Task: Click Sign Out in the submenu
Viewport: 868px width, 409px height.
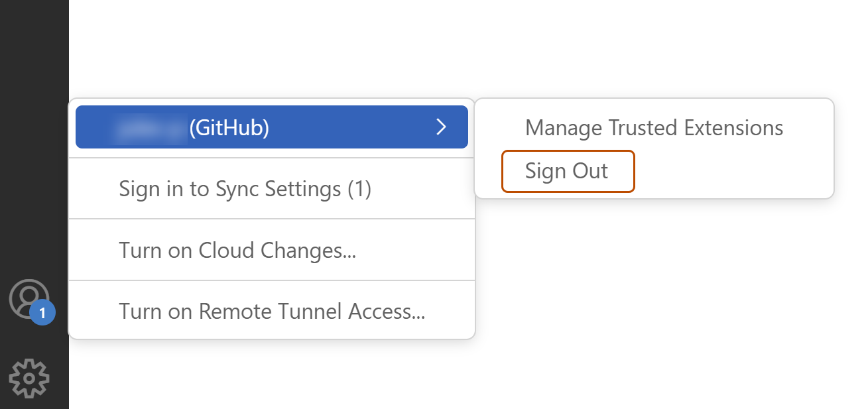Action: point(567,171)
